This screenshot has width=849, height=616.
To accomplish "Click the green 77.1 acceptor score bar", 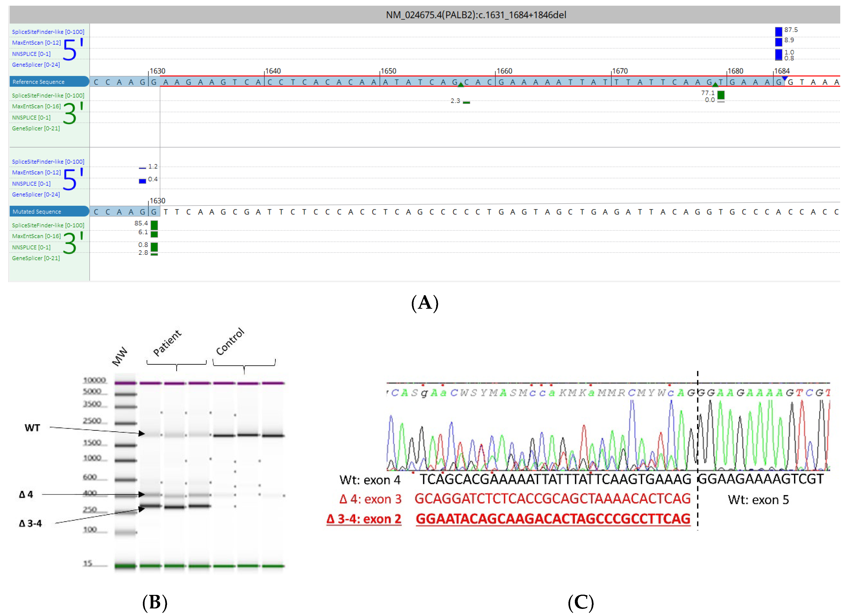I will point(721,95).
